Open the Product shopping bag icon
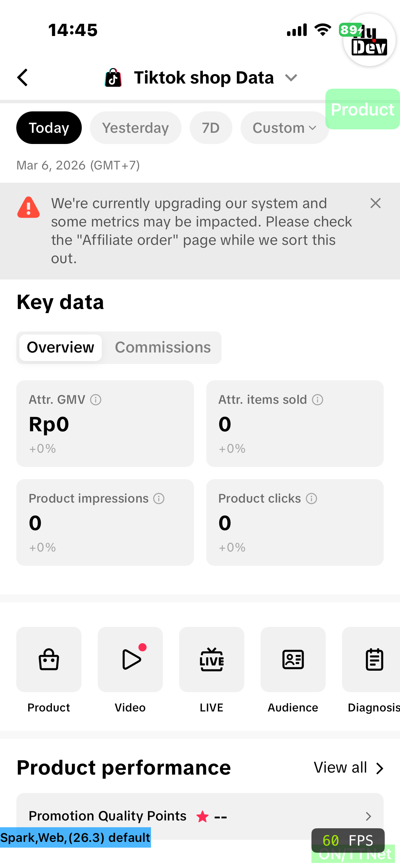 (x=49, y=659)
